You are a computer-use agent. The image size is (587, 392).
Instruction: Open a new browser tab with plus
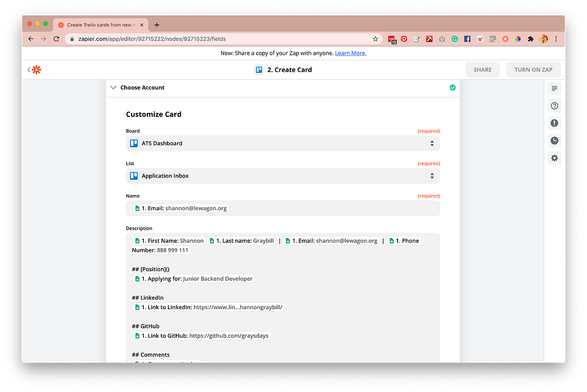[157, 25]
